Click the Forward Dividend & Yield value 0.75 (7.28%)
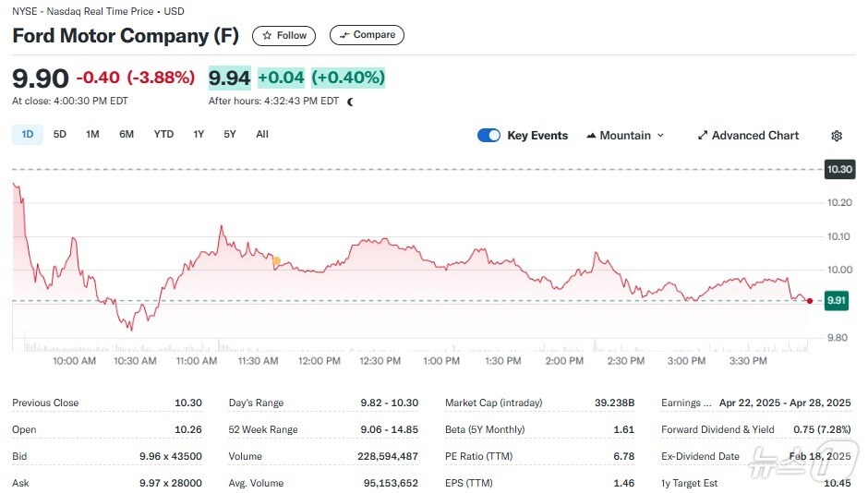This screenshot has height=493, width=868. (x=822, y=429)
